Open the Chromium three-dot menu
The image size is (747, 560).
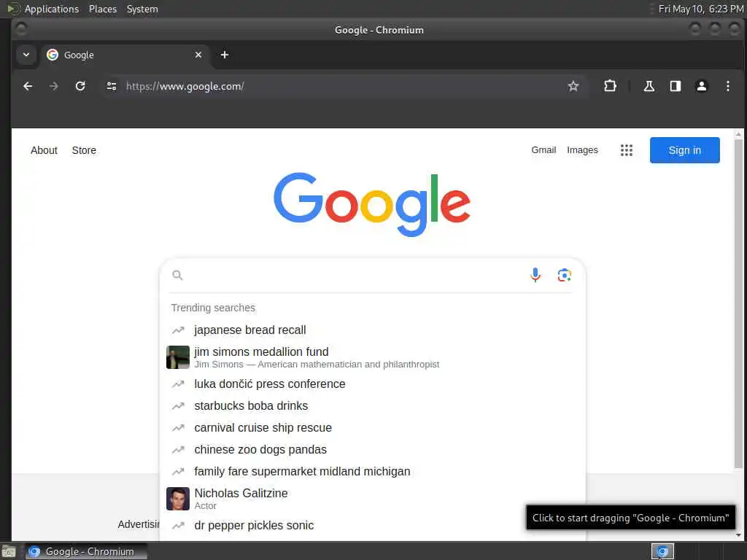[727, 86]
